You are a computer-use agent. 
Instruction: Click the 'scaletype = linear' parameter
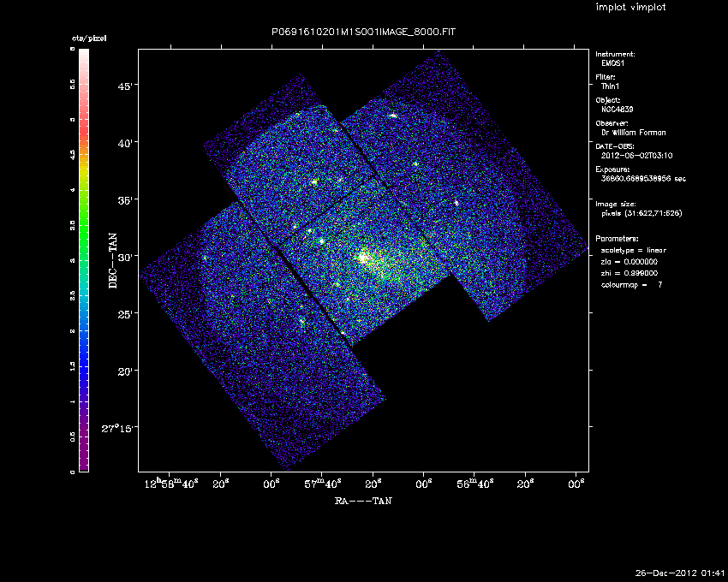634,251
